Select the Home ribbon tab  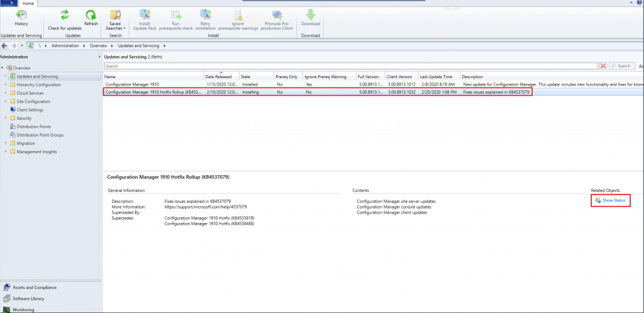click(28, 3)
